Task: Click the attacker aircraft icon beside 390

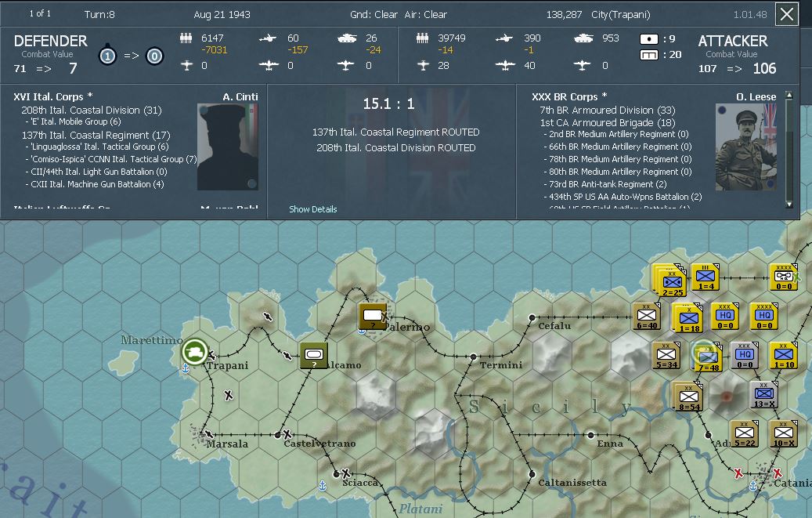Action: click(x=503, y=38)
